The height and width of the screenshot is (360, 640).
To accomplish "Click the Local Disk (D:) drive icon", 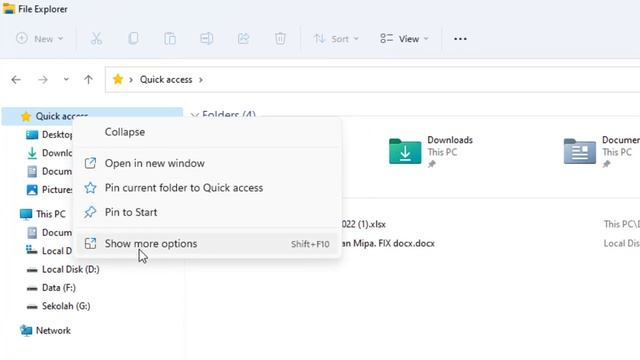I will pos(32,270).
